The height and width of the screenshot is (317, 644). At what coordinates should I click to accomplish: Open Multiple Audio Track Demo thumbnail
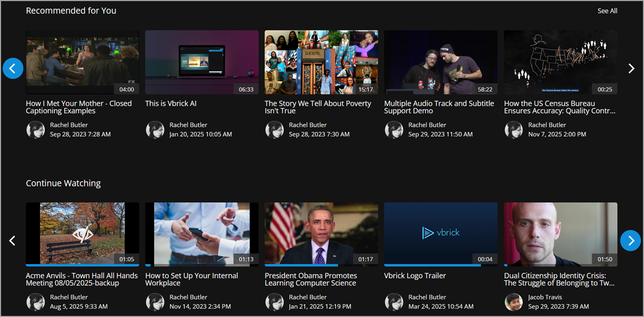pyautogui.click(x=441, y=62)
